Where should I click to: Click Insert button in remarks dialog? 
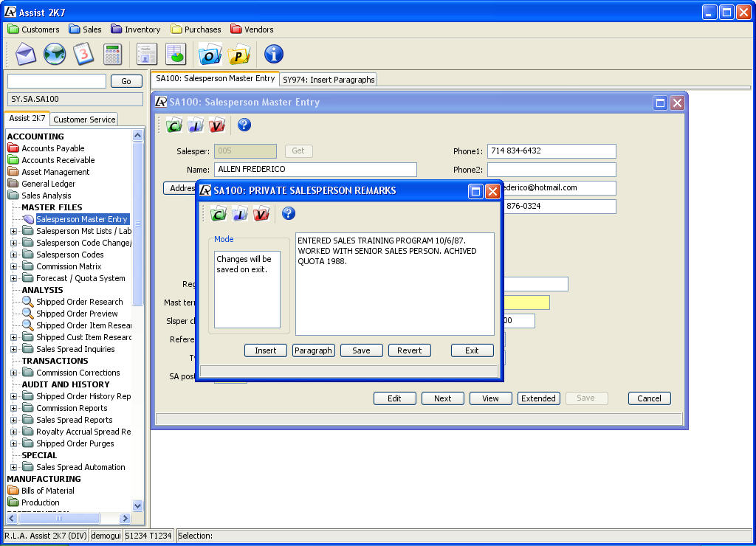(266, 350)
